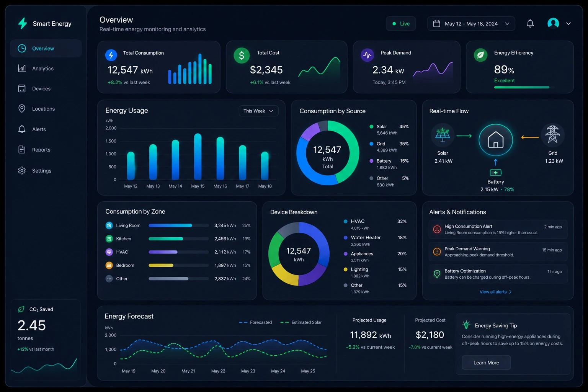Toggle Appliances in Device Breakdown legend
This screenshot has width=588, height=392.
click(375, 257)
